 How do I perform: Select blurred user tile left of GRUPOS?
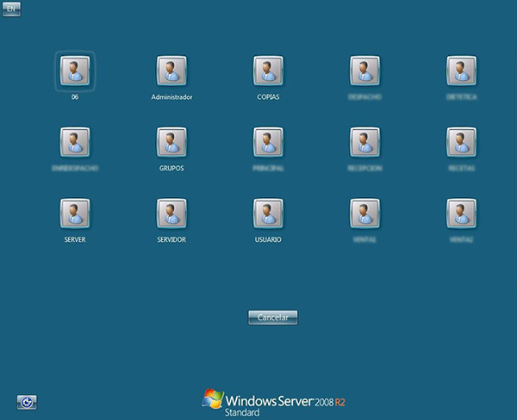(x=75, y=142)
